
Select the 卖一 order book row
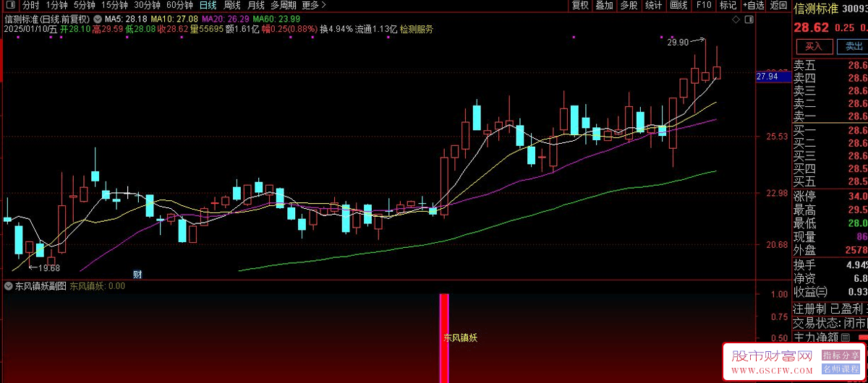click(830, 116)
